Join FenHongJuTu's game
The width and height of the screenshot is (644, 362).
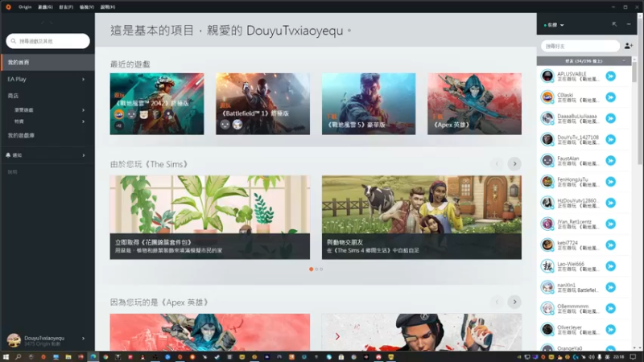click(611, 182)
